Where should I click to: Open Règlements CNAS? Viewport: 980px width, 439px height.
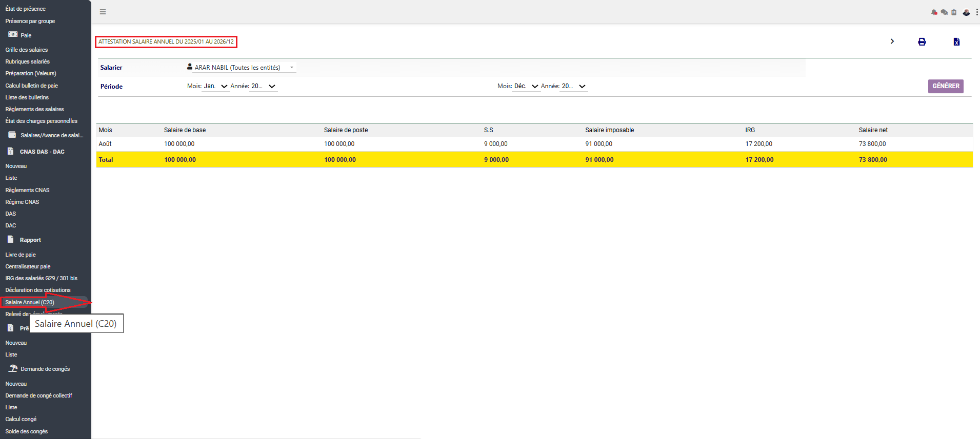(x=28, y=190)
